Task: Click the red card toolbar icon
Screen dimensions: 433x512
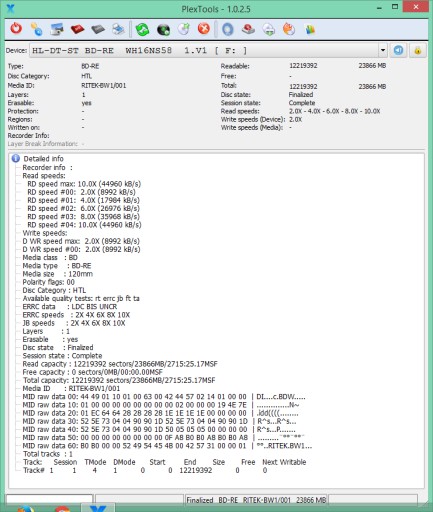Action: (77, 29)
